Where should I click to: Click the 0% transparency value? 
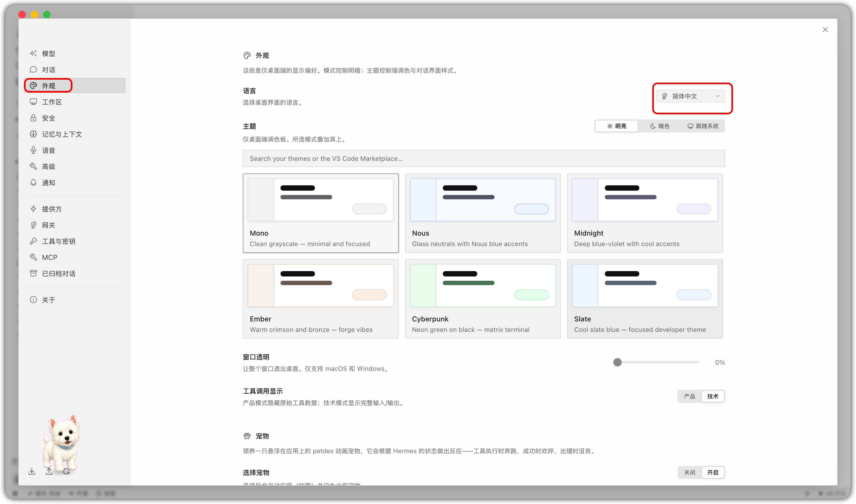coord(720,362)
